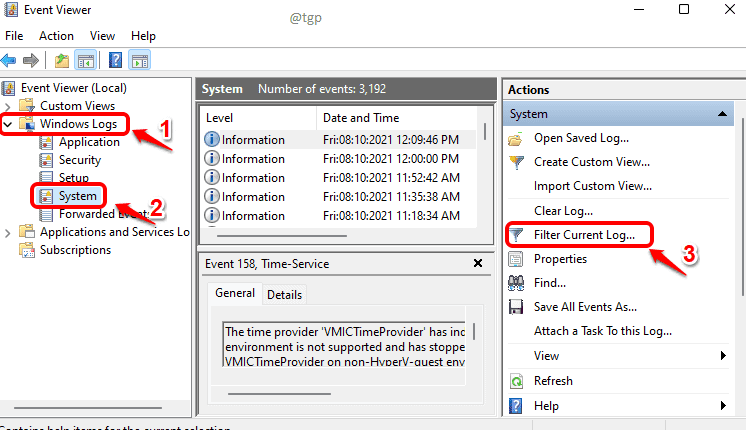Click the Forwarded Events log icon
The height and width of the screenshot is (430, 746).
point(46,214)
